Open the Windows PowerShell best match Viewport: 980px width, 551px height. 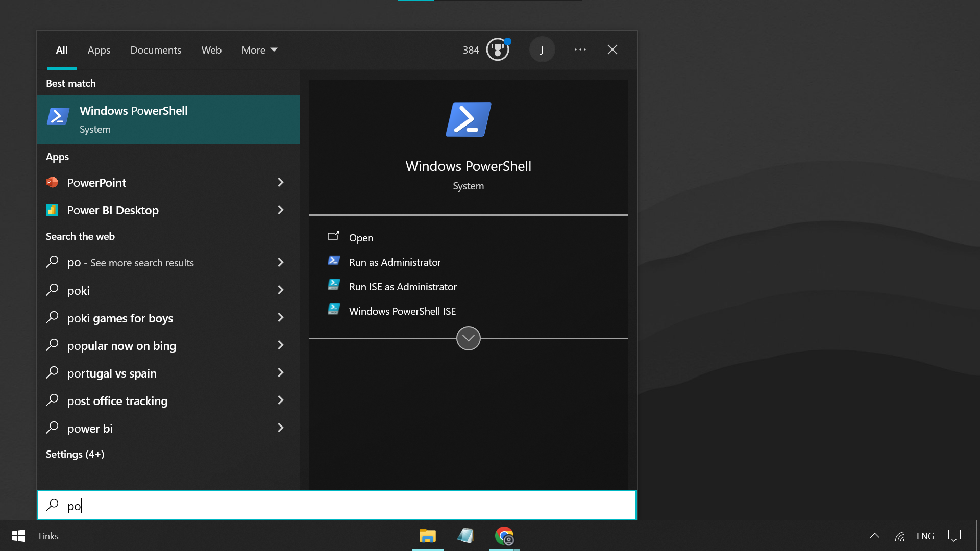click(168, 119)
